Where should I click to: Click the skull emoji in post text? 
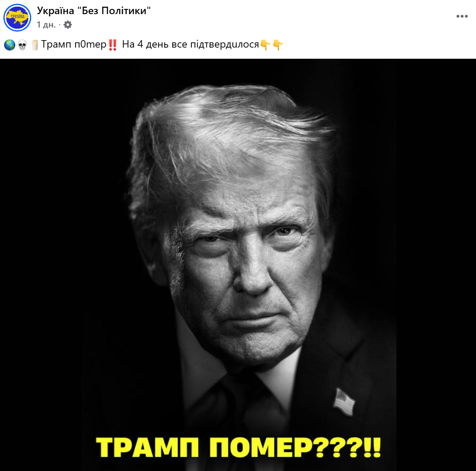(22, 45)
